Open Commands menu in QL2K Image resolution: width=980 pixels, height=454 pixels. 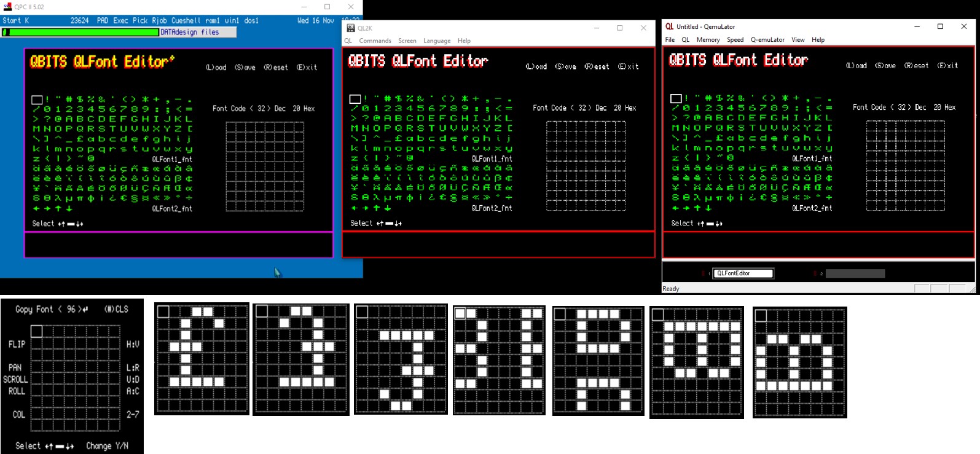(375, 41)
